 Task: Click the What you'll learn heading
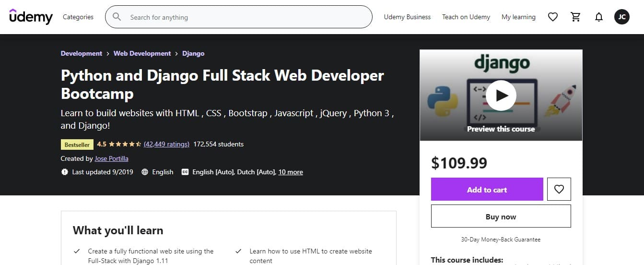coord(118,230)
